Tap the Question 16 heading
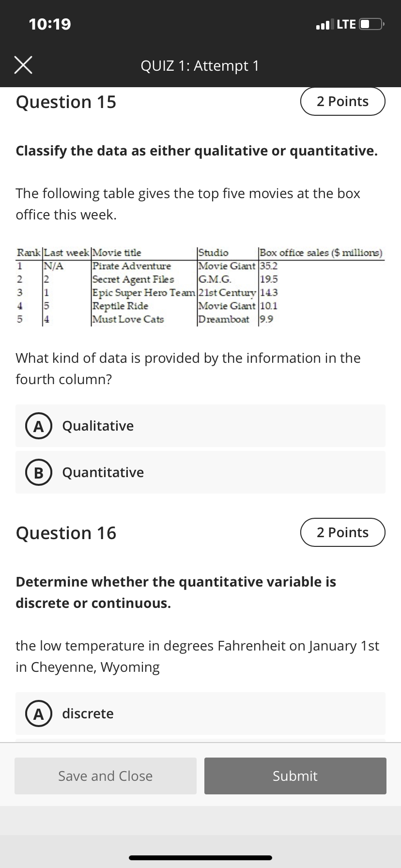The width and height of the screenshot is (401, 868). pyautogui.click(x=66, y=533)
